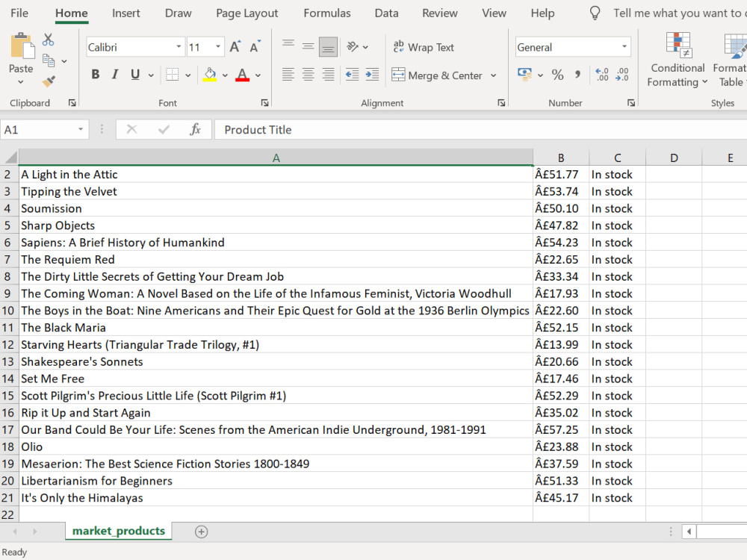The image size is (747, 560).
Task: Switch to the Review tab
Action: pyautogui.click(x=440, y=13)
